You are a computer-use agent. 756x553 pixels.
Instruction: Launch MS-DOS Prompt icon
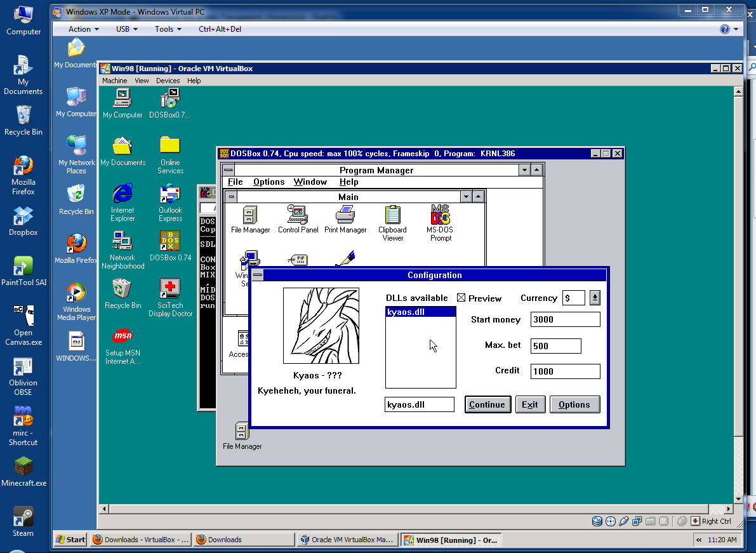tap(441, 216)
